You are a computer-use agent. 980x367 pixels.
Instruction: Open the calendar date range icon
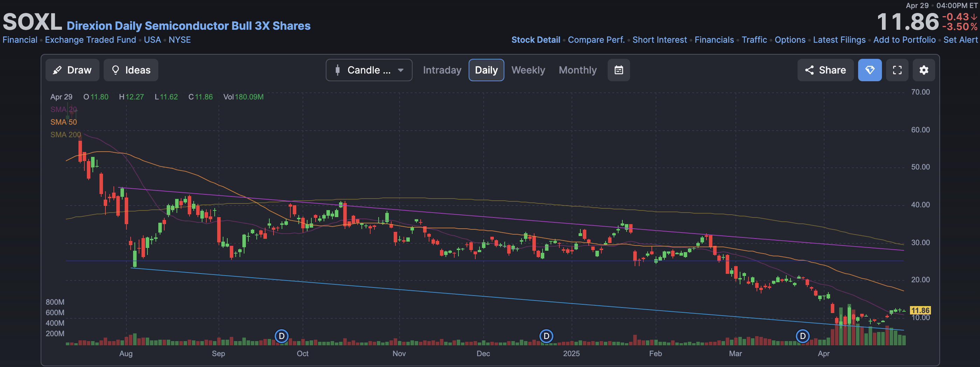(619, 70)
